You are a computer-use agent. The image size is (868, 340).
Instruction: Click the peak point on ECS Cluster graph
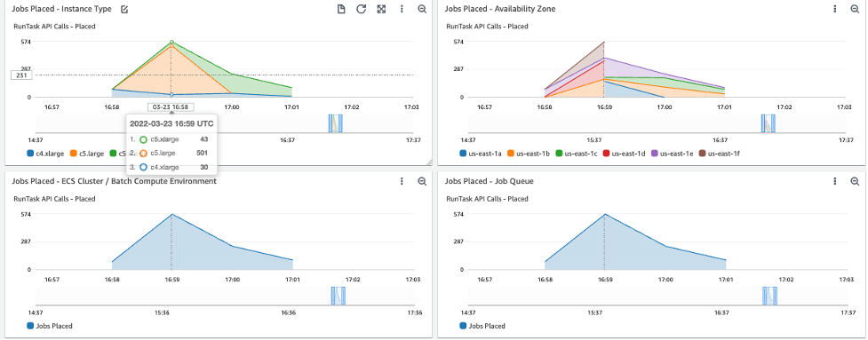pos(171,214)
